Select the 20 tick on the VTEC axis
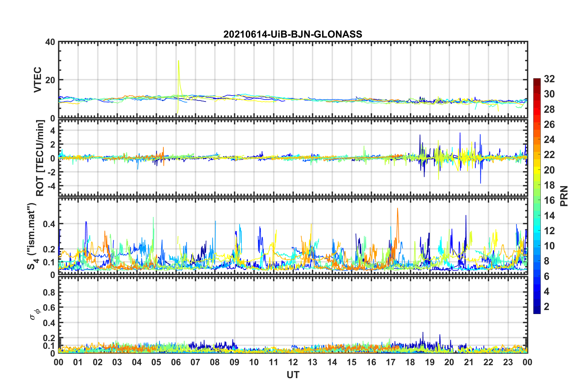 (50, 80)
